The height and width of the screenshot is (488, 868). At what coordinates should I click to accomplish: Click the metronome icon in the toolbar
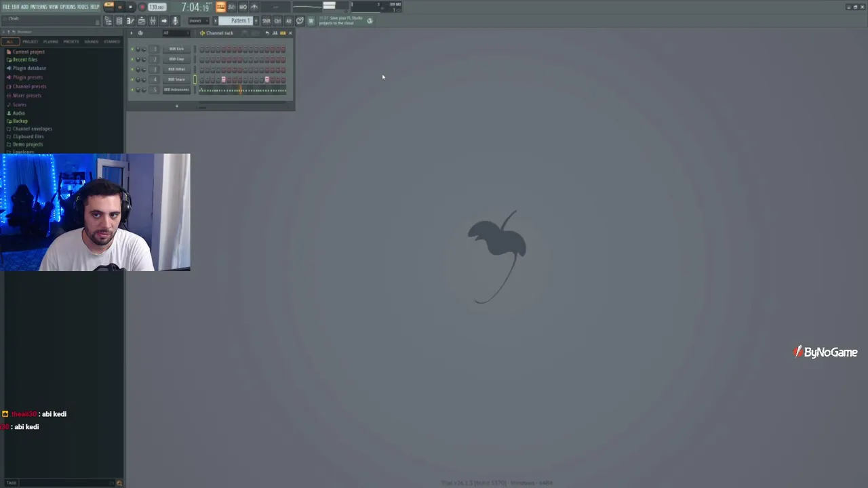click(x=254, y=7)
